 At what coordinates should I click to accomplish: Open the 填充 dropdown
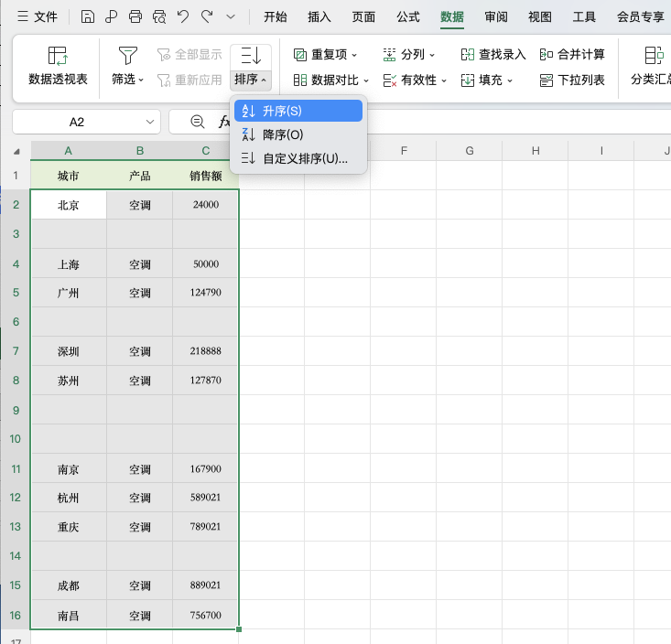tap(487, 80)
